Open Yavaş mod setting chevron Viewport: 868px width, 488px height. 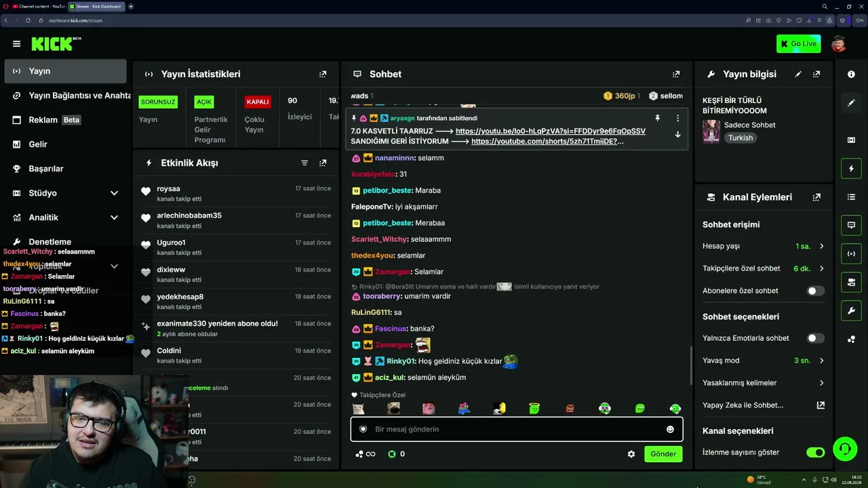pyautogui.click(x=822, y=361)
